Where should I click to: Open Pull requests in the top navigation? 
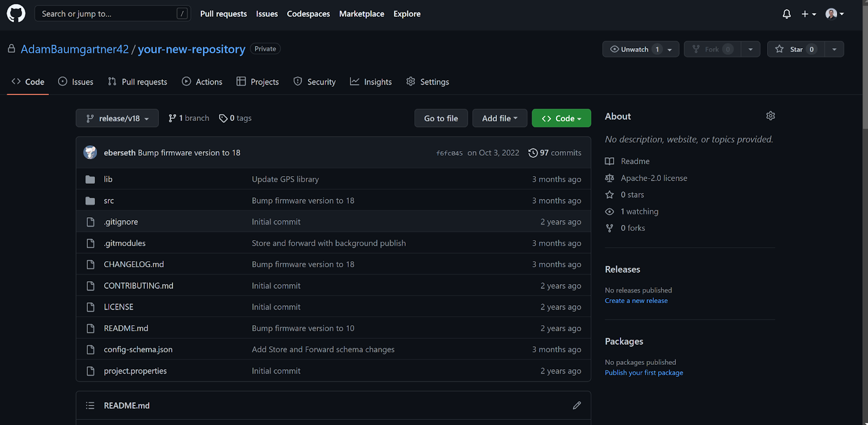[224, 14]
